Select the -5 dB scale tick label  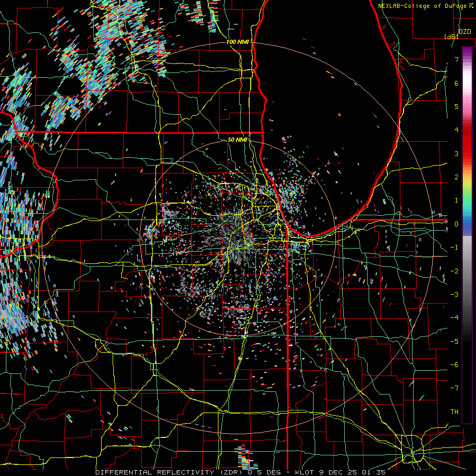[x=454, y=342]
